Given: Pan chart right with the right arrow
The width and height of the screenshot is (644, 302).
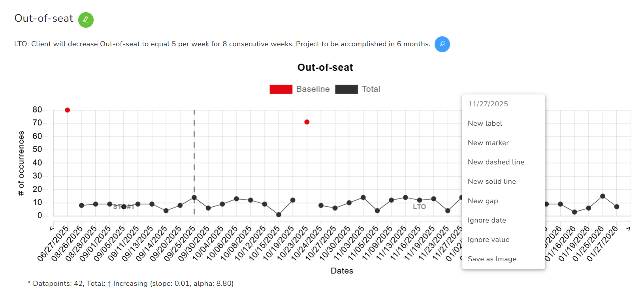Looking at the screenshot, I should pos(628,228).
